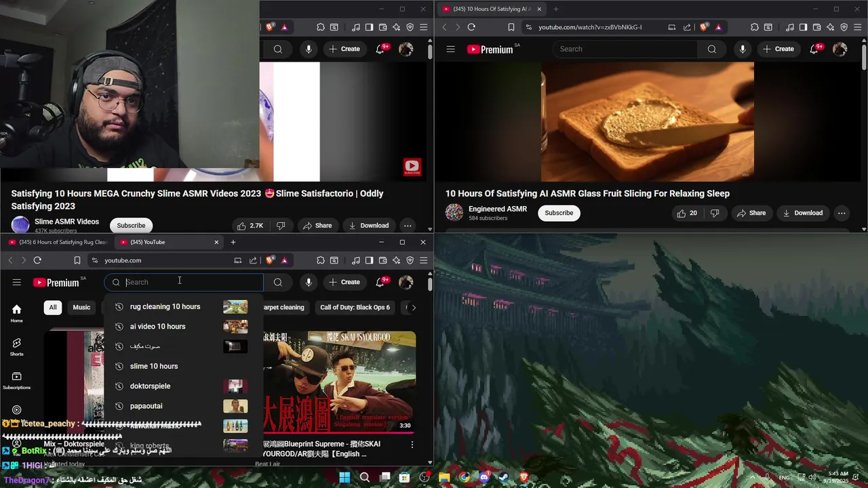This screenshot has width=868, height=488.
Task: Subscribe to Slime ASMR Videos
Action: point(131,226)
